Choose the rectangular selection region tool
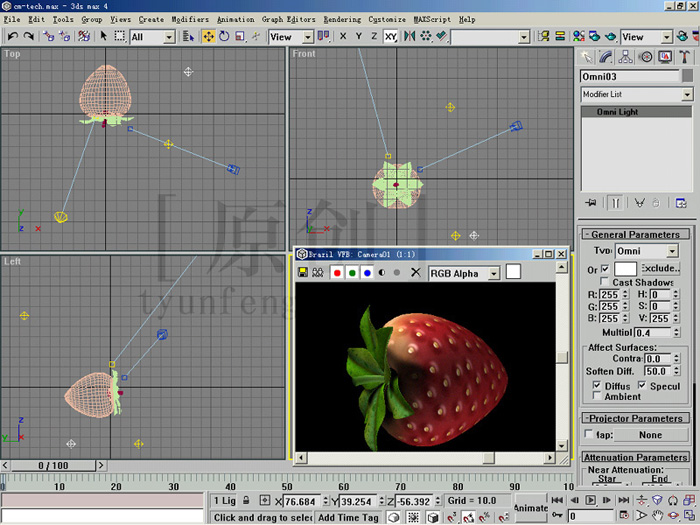Viewport: 700px width, 525px height. 119,36
